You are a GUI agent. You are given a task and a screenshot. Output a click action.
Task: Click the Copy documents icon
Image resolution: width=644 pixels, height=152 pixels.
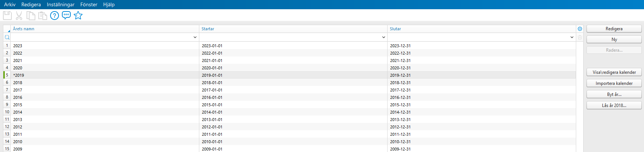click(31, 15)
